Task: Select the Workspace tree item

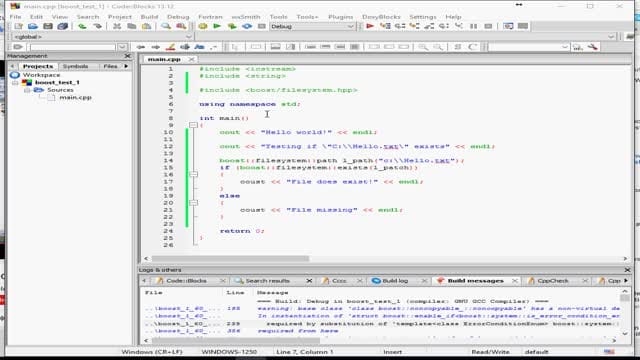Action: 41,75
